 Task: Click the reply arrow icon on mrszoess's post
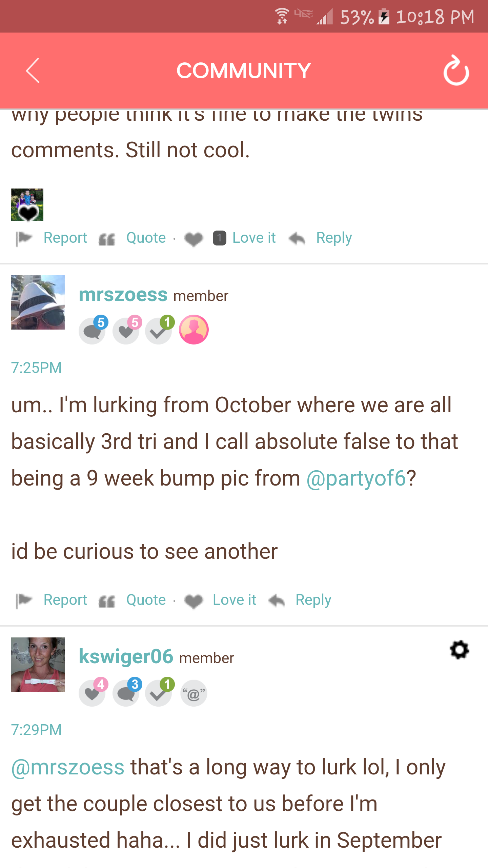(x=277, y=600)
